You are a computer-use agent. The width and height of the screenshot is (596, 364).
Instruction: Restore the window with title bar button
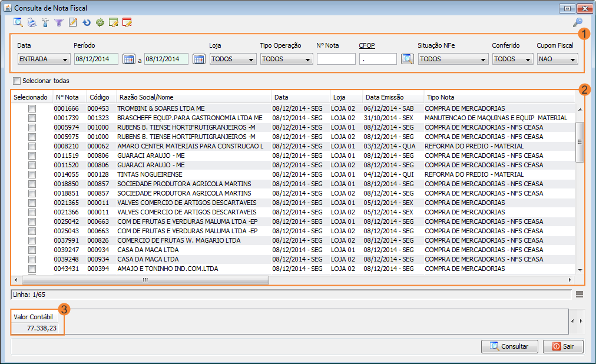(x=567, y=8)
